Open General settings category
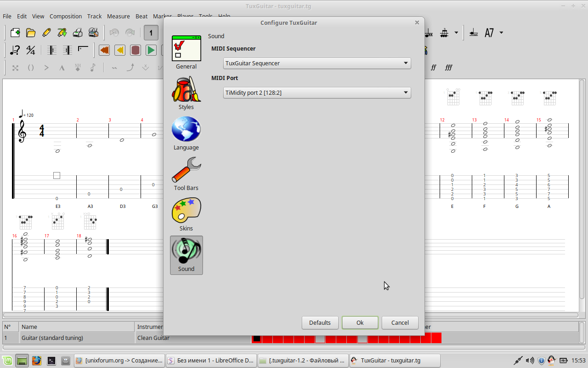Viewport: 588px width, 368px height. 186,53
